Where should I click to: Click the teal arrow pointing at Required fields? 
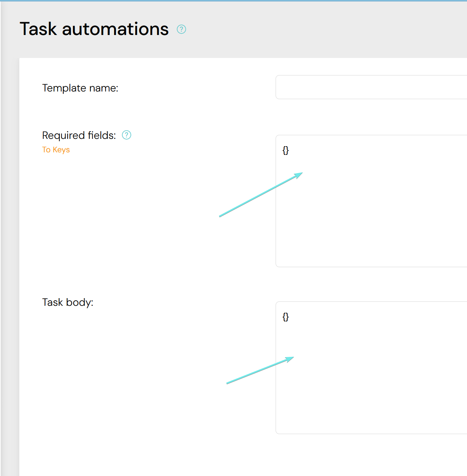[x=255, y=198]
